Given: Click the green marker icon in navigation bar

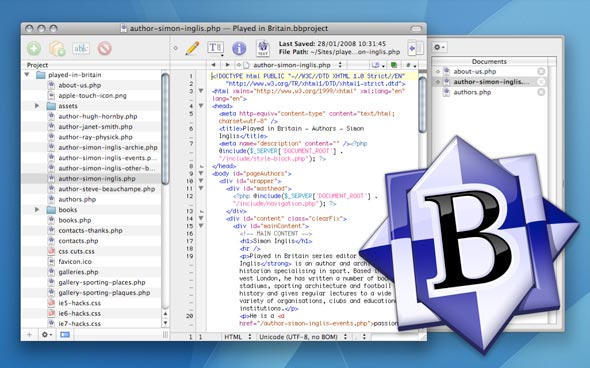Looking at the screenshot, I should (394, 65).
